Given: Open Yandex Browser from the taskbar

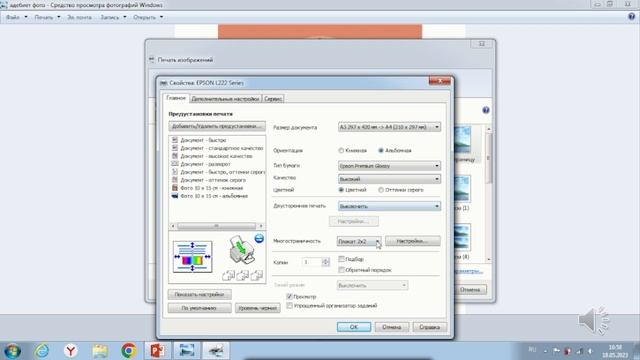Looking at the screenshot, I should point(71,351).
